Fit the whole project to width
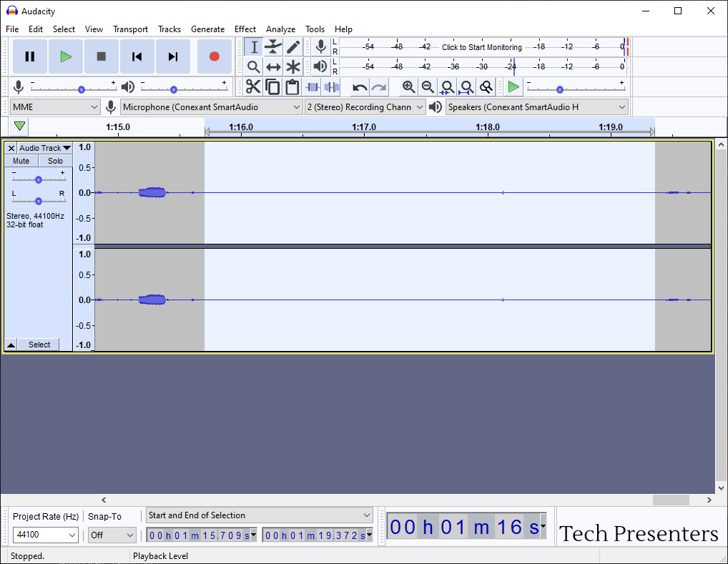Viewport: 728px width, 564px height. tap(466, 86)
